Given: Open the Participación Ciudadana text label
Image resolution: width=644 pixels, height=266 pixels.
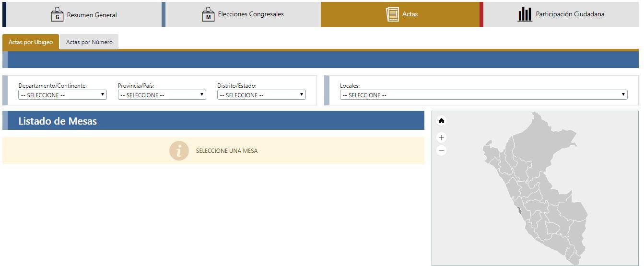Looking at the screenshot, I should 570,14.
